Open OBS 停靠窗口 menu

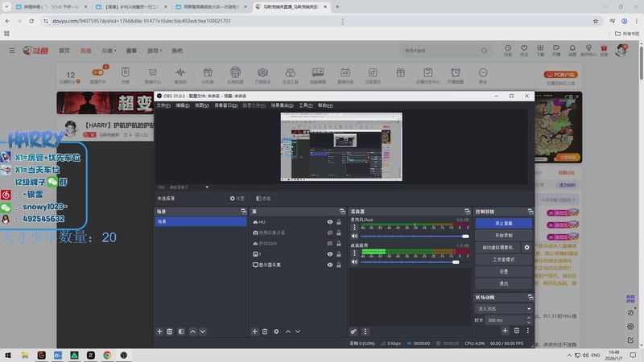tap(225, 105)
